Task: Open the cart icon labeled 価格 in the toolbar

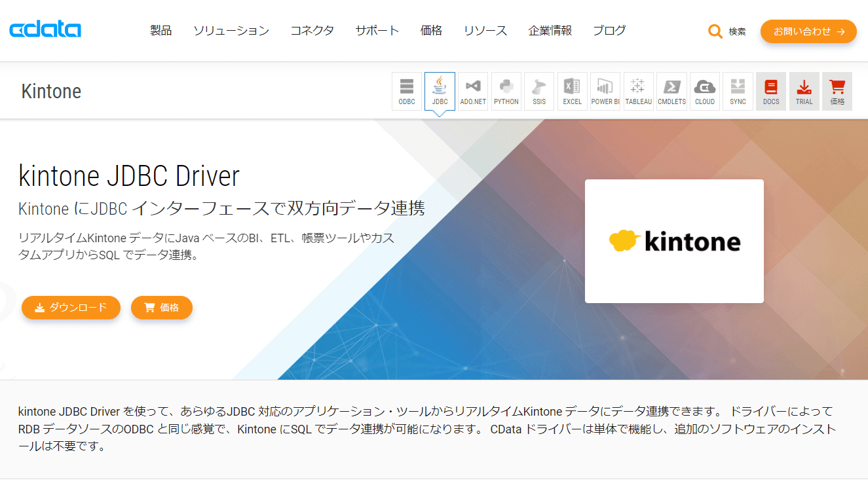Action: pyautogui.click(x=837, y=91)
